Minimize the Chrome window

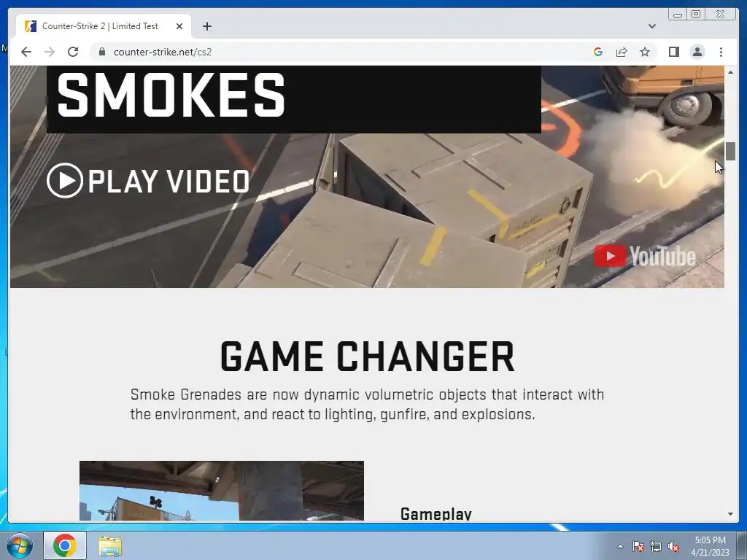[x=678, y=15]
